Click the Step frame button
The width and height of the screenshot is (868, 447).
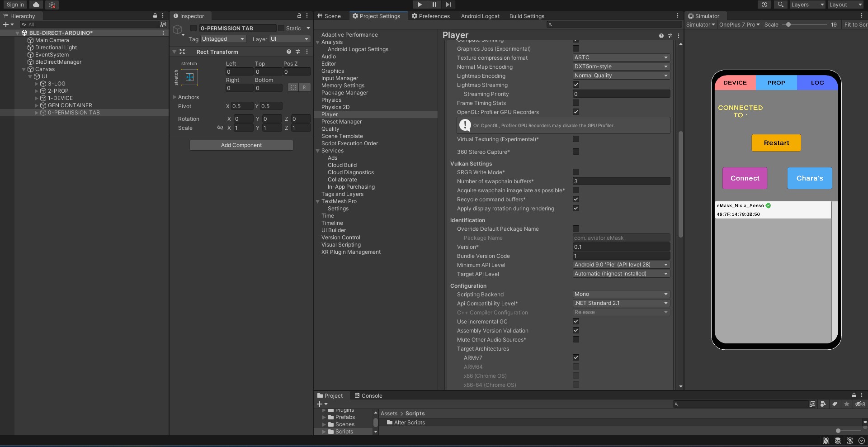tap(448, 5)
